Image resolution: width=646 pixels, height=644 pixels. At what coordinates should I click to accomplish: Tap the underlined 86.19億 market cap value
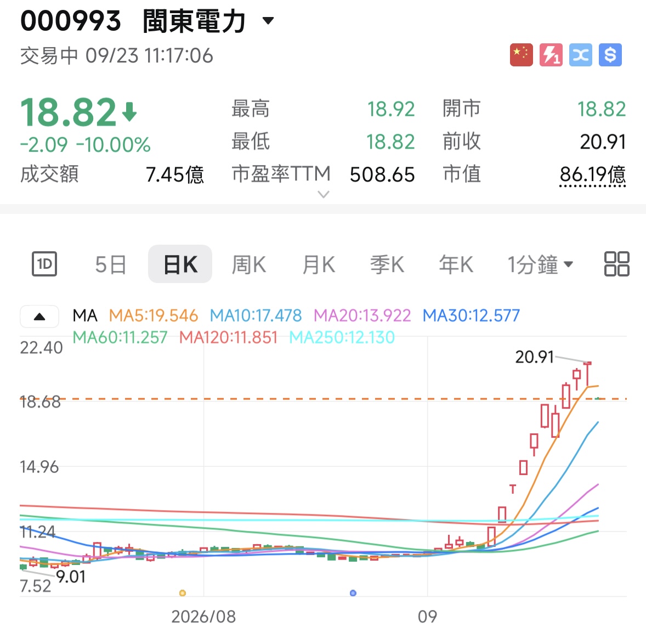pyautogui.click(x=593, y=174)
